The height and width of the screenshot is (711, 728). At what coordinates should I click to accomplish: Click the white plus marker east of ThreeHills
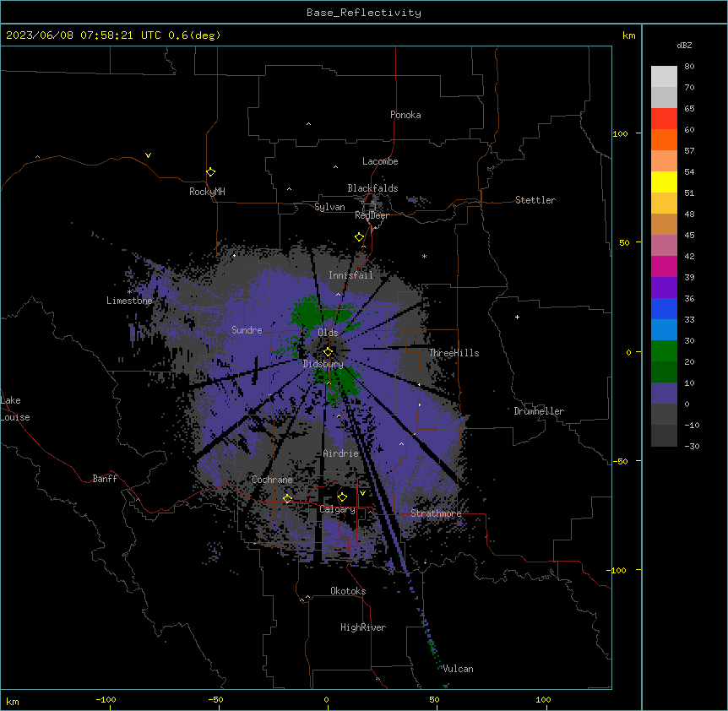pos(517,317)
